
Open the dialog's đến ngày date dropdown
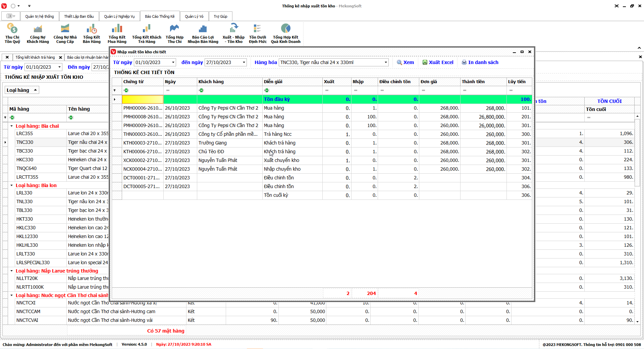coord(244,62)
